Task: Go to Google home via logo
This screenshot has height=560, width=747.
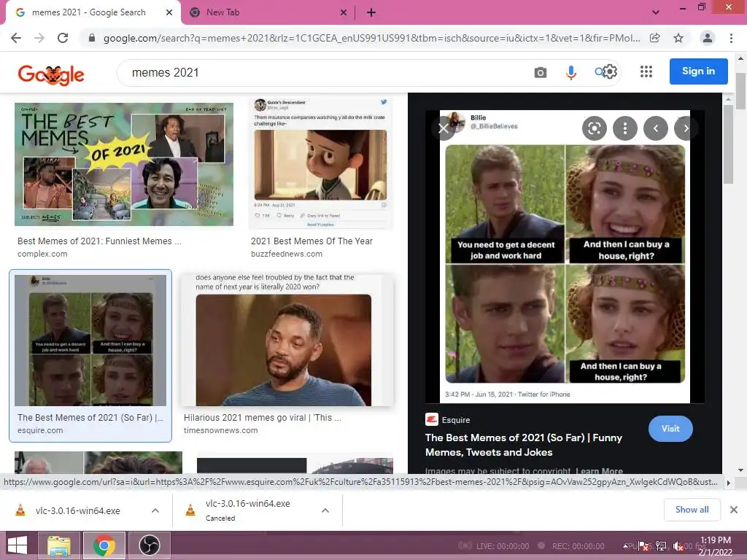Action: (51, 74)
